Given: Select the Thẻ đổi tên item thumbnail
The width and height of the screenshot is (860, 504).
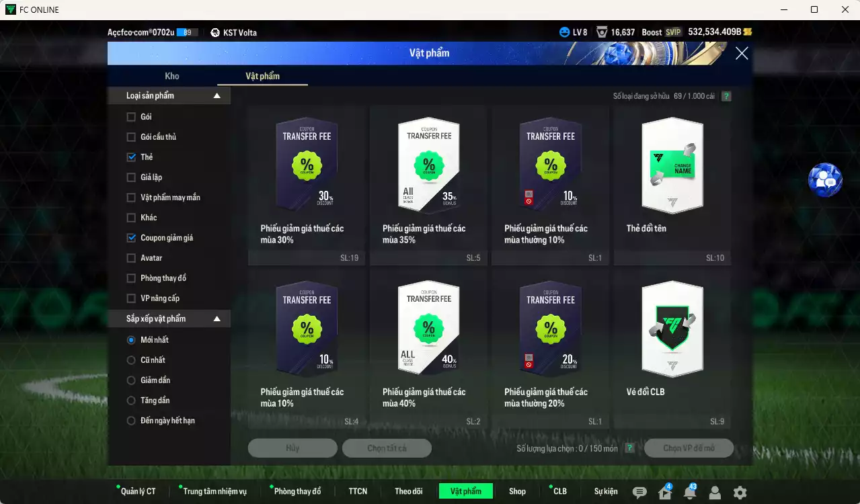Looking at the screenshot, I should (x=672, y=166).
